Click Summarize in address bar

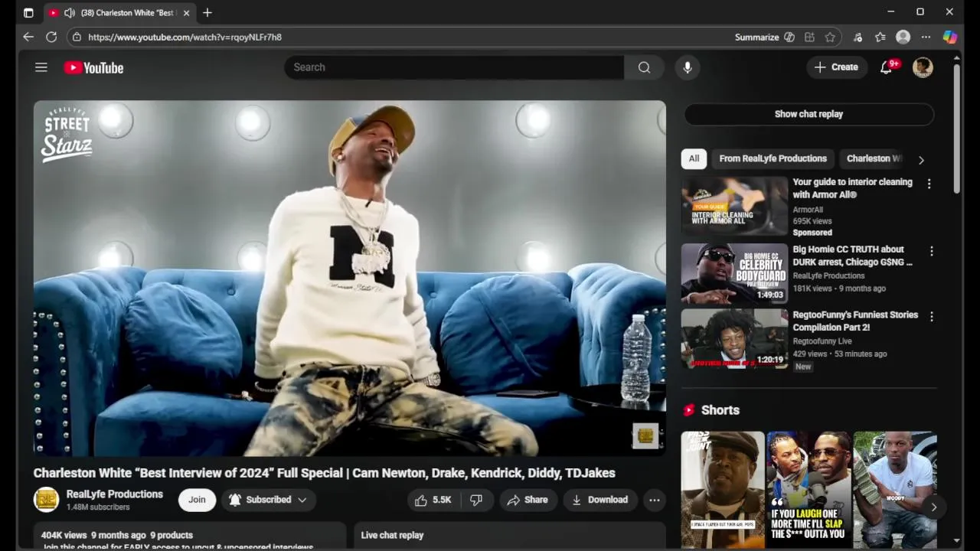[x=756, y=37]
